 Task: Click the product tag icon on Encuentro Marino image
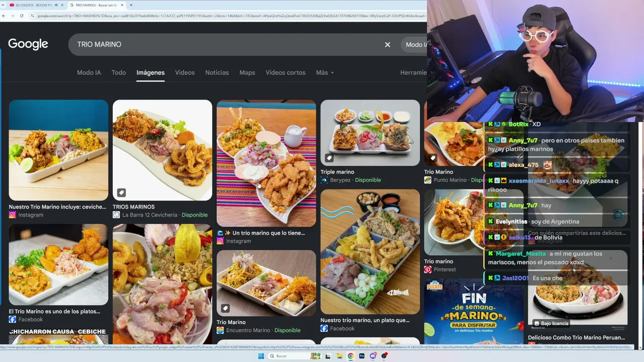click(x=225, y=308)
